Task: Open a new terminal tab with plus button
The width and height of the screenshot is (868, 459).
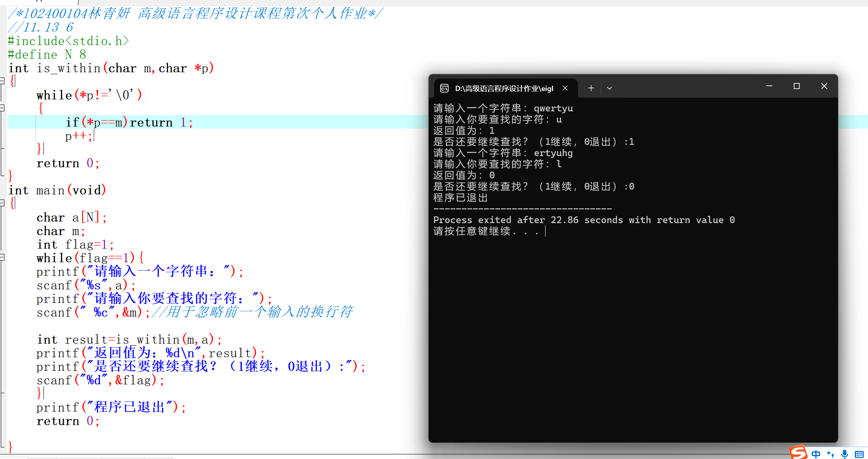Action: pyautogui.click(x=591, y=88)
